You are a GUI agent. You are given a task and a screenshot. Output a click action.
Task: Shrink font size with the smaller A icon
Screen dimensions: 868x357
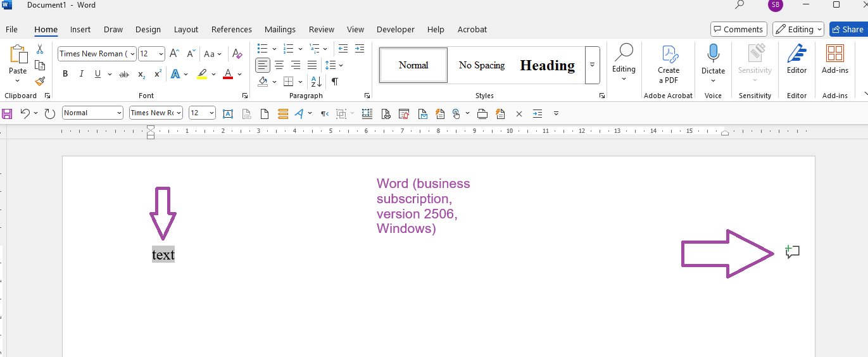tap(191, 54)
